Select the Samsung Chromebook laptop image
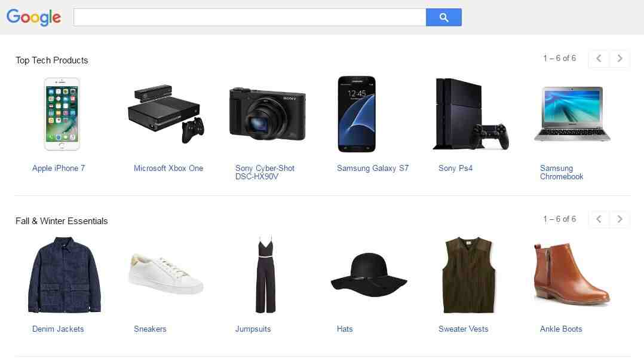The image size is (644, 358). (572, 114)
